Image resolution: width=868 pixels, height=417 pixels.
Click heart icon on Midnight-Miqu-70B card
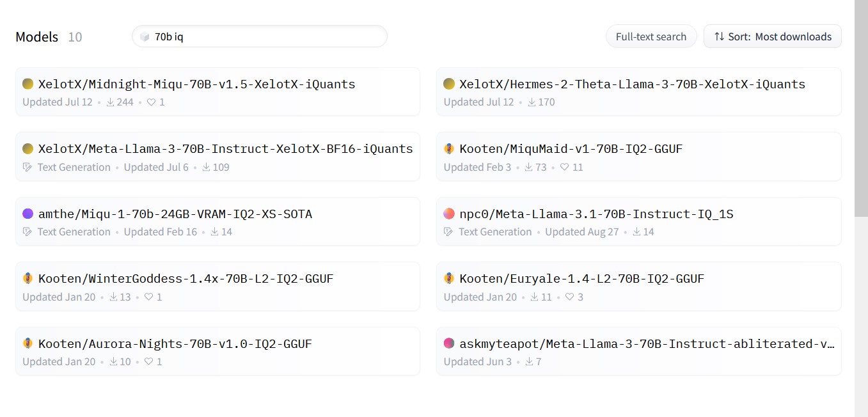pos(152,102)
